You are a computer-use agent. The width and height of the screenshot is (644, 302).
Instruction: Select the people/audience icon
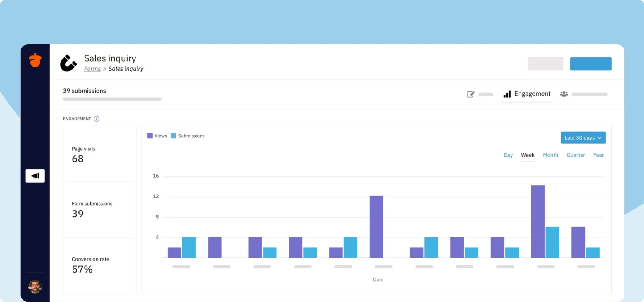[564, 94]
